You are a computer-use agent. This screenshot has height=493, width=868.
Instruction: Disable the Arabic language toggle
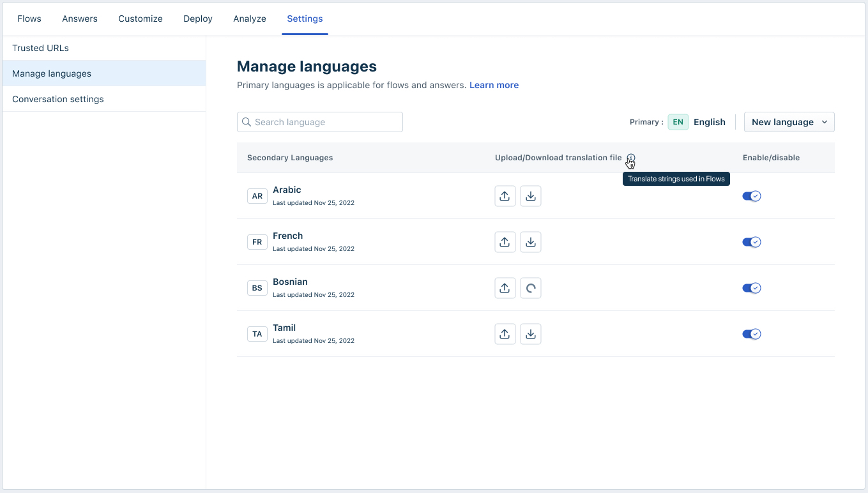coord(752,196)
